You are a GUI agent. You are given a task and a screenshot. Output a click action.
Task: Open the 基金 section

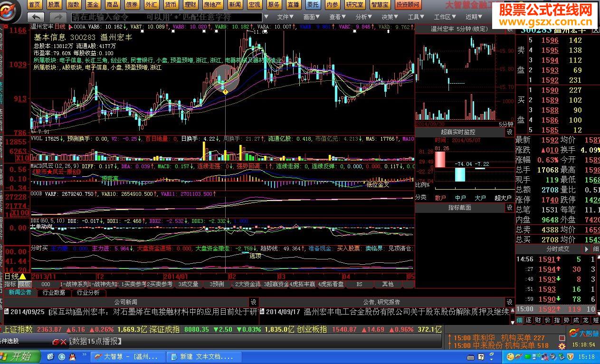(x=93, y=5)
